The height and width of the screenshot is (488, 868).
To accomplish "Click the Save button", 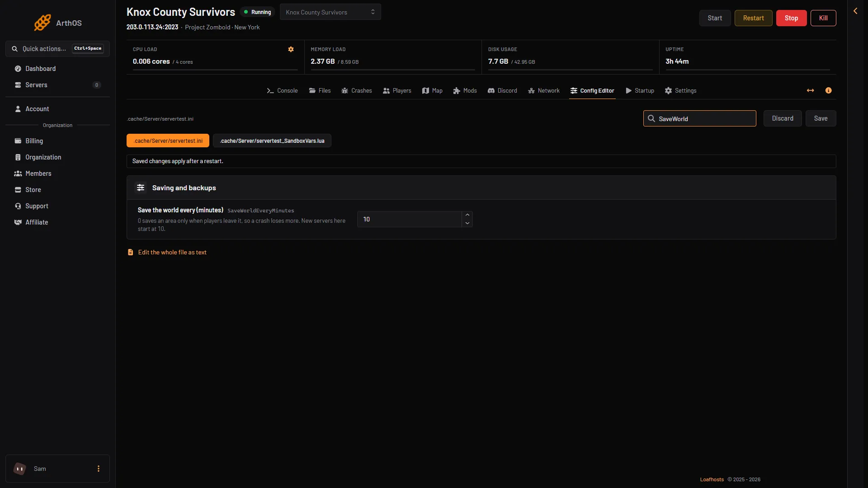I will click(821, 118).
